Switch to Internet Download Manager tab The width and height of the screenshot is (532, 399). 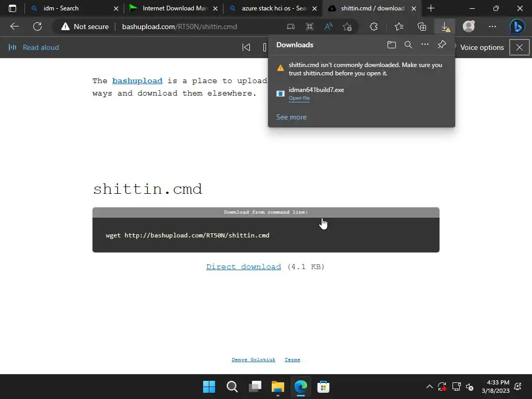(x=174, y=8)
